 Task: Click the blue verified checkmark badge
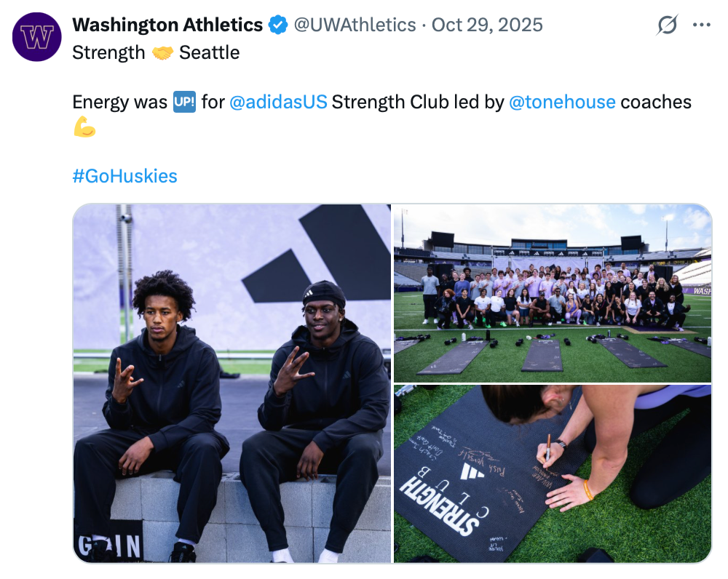point(278,25)
